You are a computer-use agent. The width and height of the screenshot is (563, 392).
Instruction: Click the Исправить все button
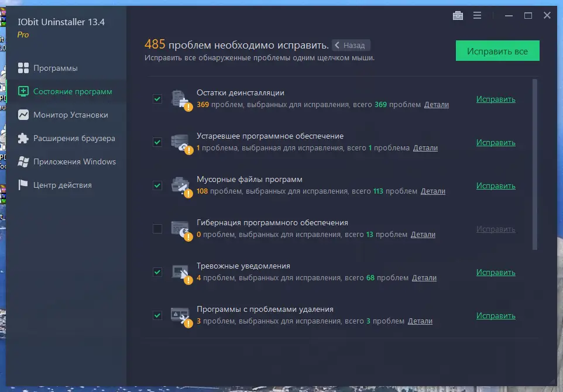click(497, 51)
